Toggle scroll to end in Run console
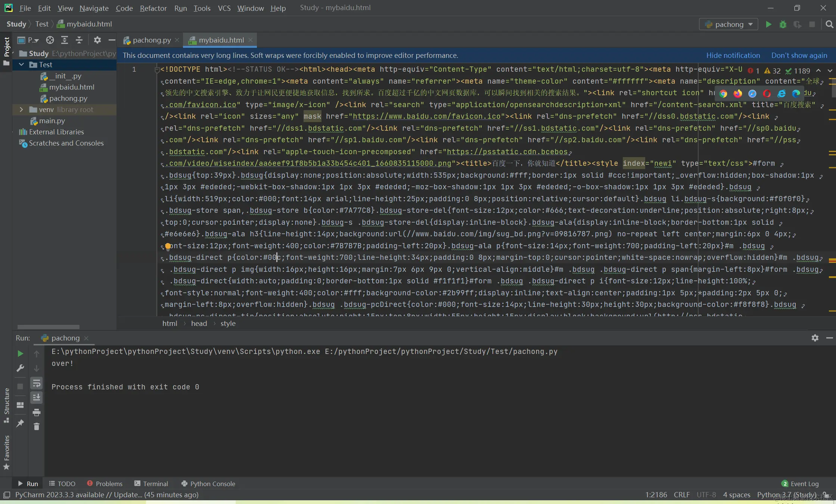The height and width of the screenshot is (504, 836). pos(37,397)
